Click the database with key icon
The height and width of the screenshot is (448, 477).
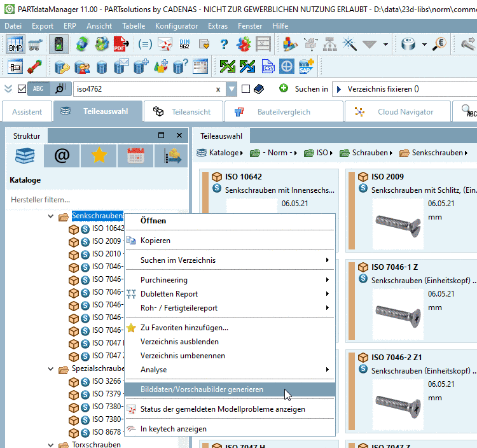62,66
